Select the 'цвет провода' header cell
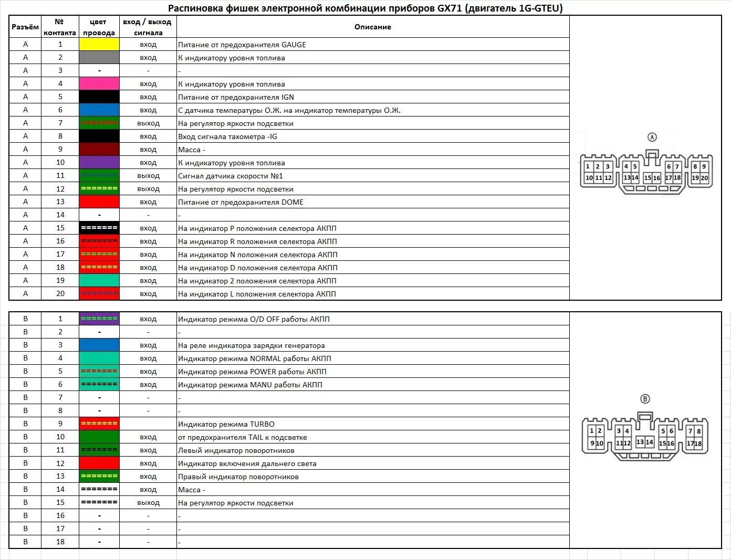 (x=99, y=27)
